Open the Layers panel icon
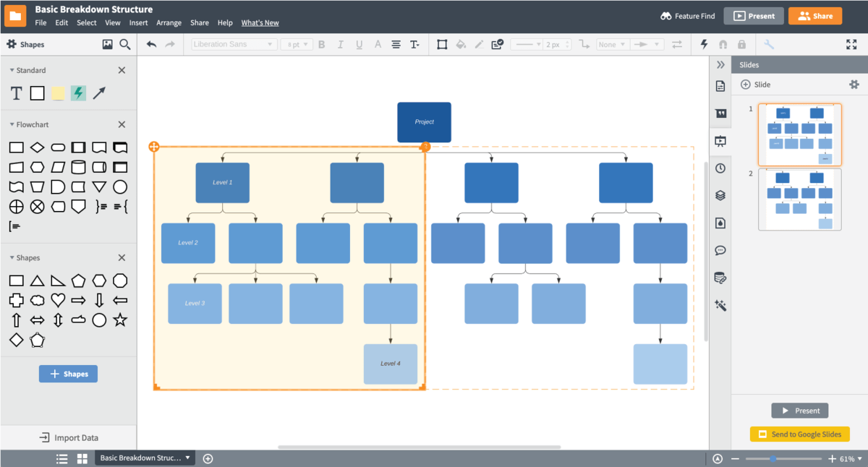868x467 pixels. pyautogui.click(x=720, y=194)
